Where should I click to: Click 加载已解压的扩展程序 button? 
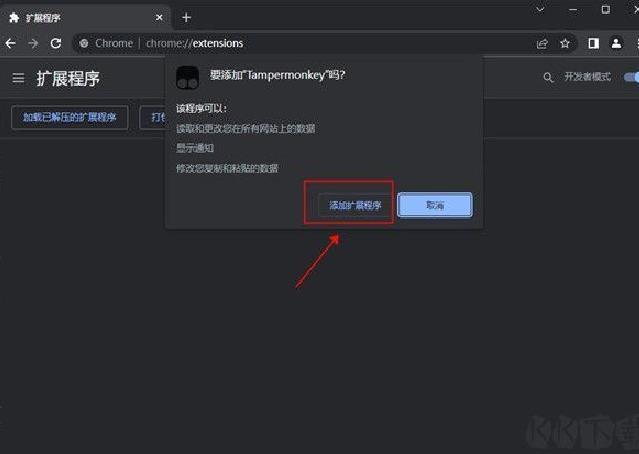point(70,117)
